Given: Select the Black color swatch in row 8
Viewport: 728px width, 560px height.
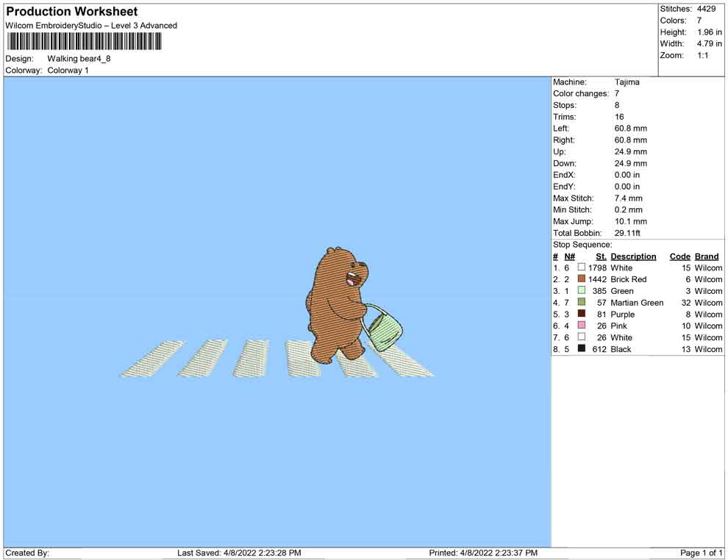Looking at the screenshot, I should 582,349.
